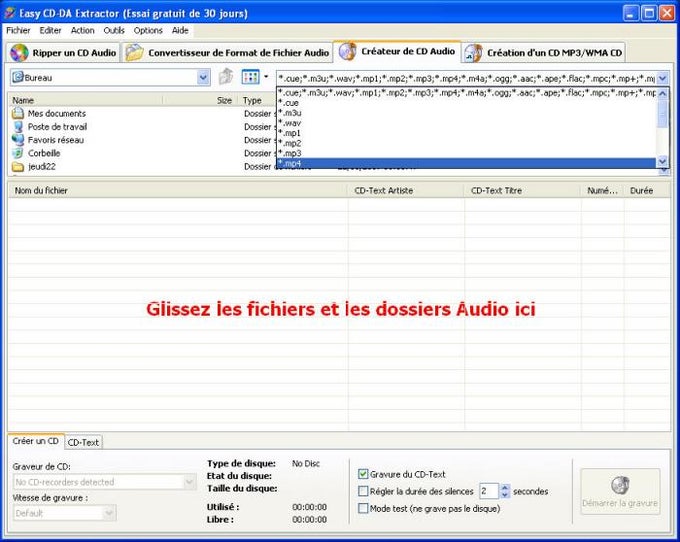Click the Convertisseur de Format folder icon
This screenshot has width=680, height=542.
coord(134,53)
